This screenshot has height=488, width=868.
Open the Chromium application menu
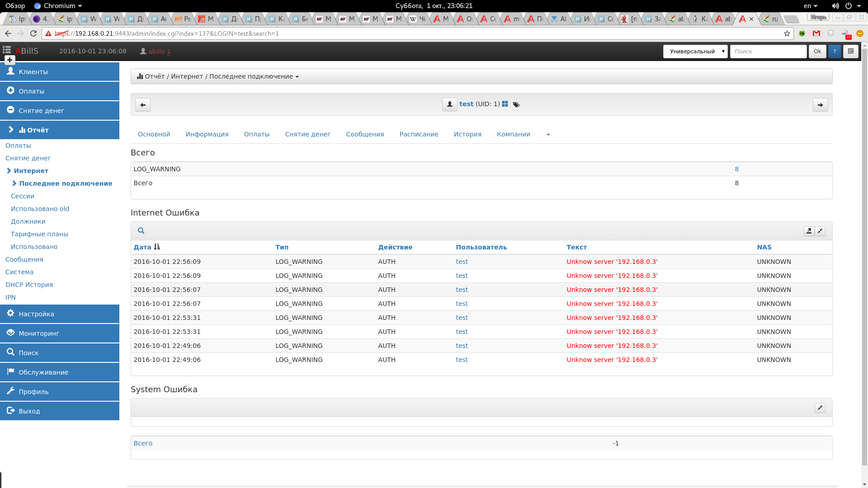click(x=58, y=6)
